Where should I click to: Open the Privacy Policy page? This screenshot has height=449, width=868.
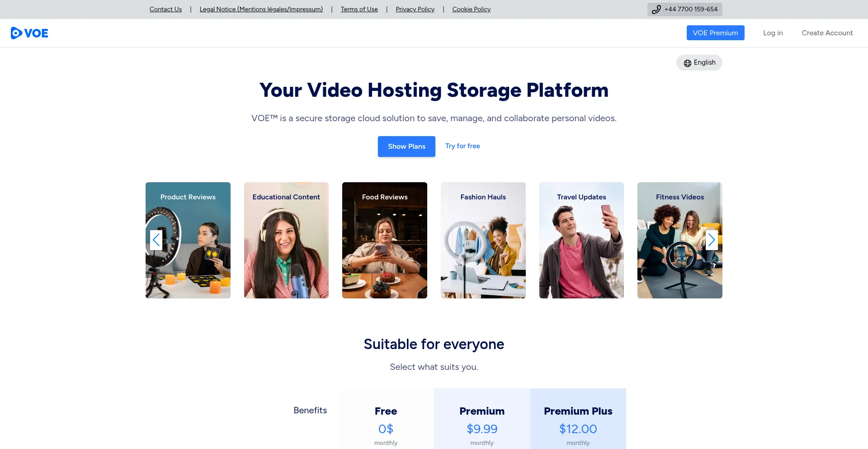415,9
